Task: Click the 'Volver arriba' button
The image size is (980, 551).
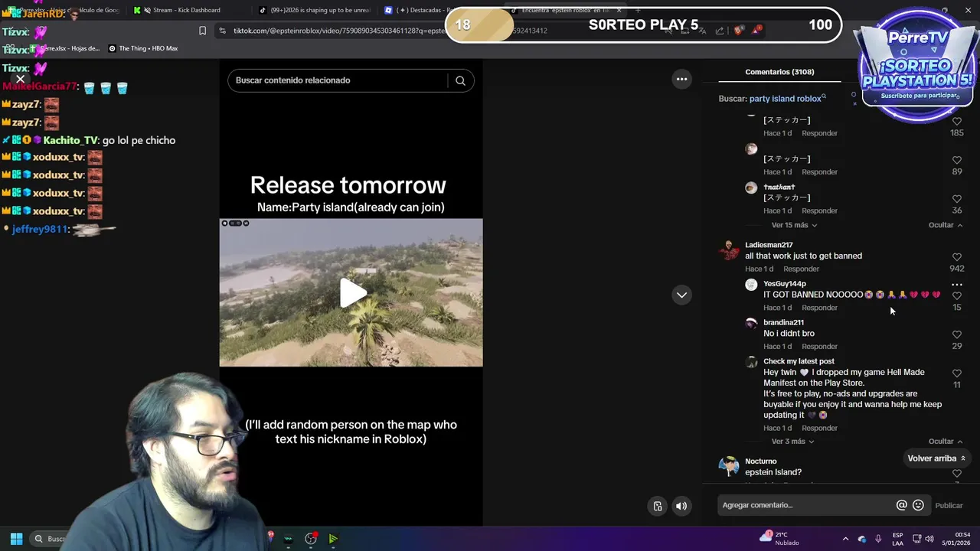Action: (936, 458)
